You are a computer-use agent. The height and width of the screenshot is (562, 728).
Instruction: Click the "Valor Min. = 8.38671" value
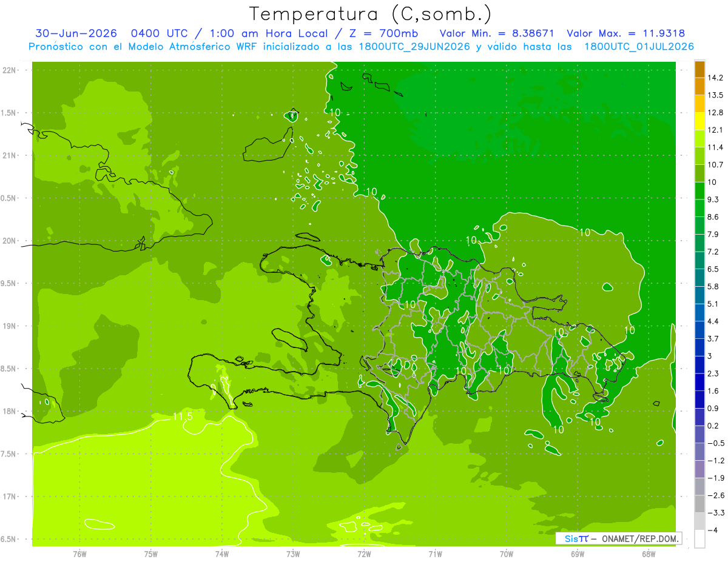(496, 33)
